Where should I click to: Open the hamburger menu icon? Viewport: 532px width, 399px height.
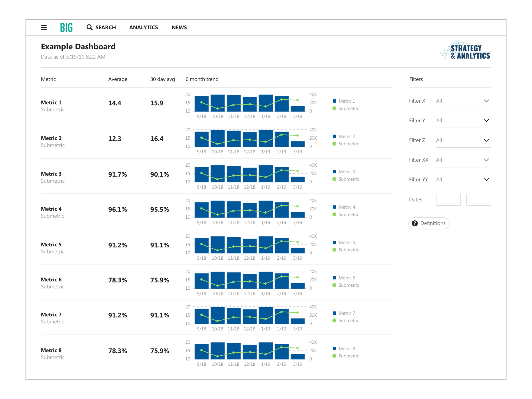tap(44, 27)
